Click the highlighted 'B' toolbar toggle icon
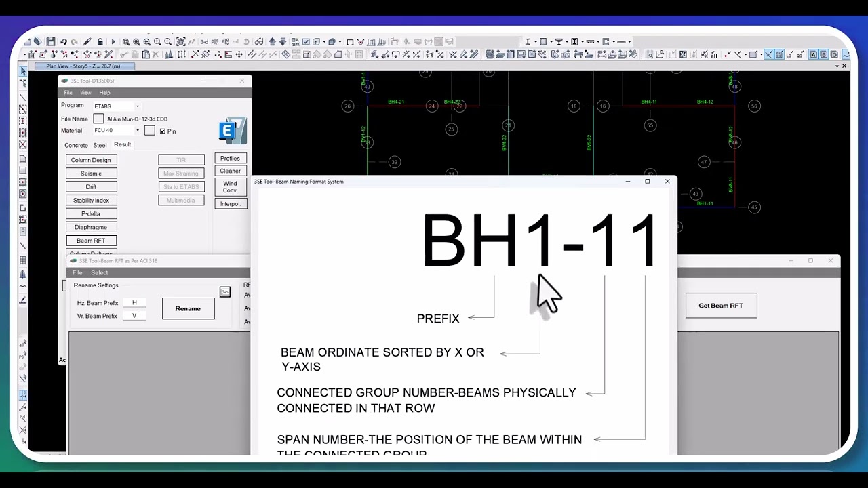The image size is (868, 488). click(824, 54)
